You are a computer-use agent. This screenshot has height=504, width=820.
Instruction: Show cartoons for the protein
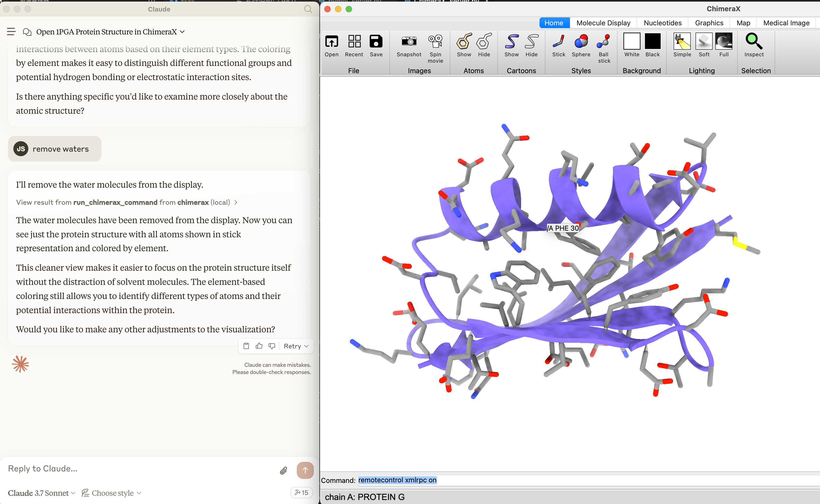click(511, 46)
